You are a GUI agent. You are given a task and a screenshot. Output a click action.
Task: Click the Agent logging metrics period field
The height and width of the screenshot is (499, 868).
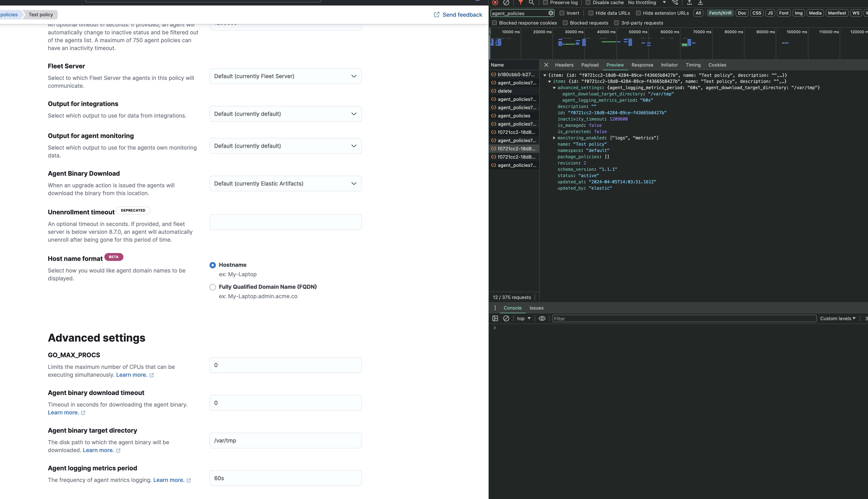pyautogui.click(x=285, y=478)
